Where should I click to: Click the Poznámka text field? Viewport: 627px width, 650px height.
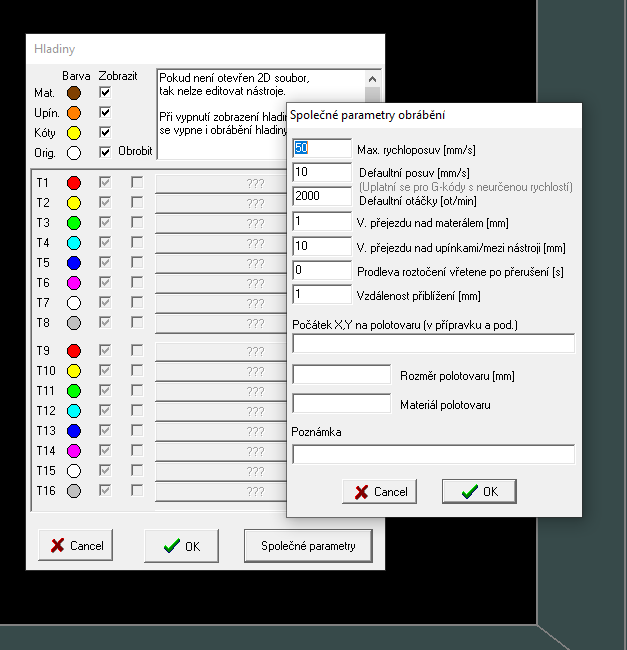point(433,454)
